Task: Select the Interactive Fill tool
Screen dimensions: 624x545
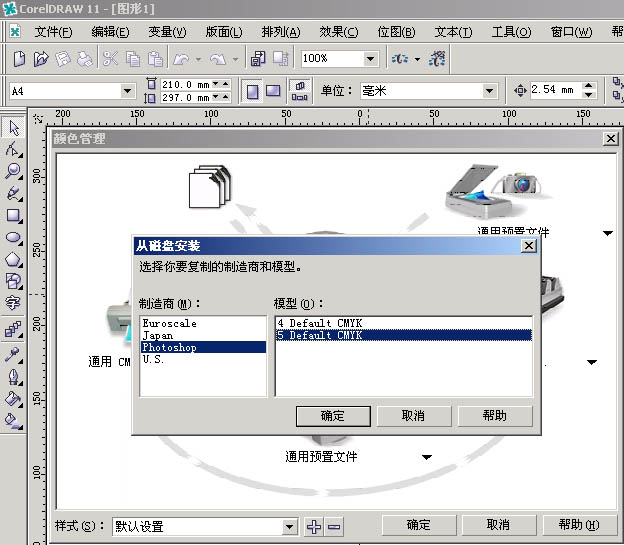Action: click(x=13, y=420)
